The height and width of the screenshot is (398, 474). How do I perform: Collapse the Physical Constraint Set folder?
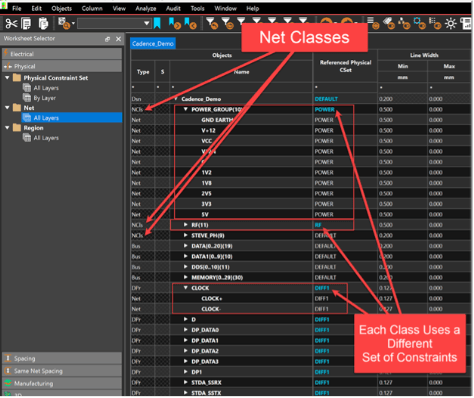(x=7, y=78)
